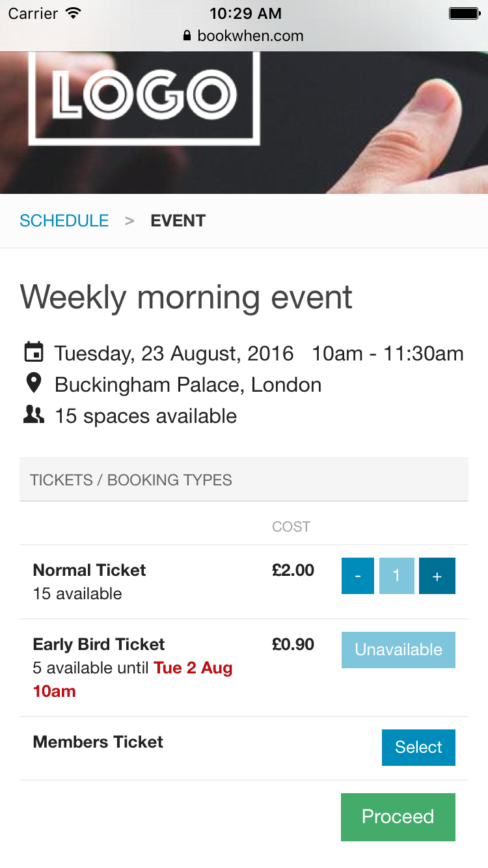Image resolution: width=488 pixels, height=868 pixels.
Task: Tap the Weekly morning event title
Action: tap(186, 297)
